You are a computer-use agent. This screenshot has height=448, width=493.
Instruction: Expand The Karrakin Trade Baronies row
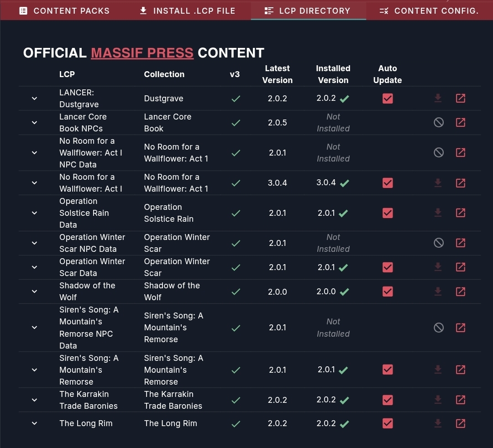[x=35, y=400]
